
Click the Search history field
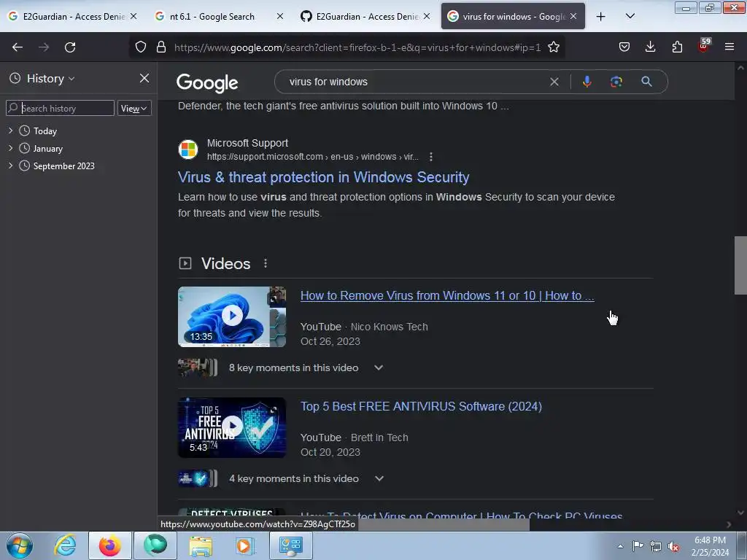tap(60, 108)
